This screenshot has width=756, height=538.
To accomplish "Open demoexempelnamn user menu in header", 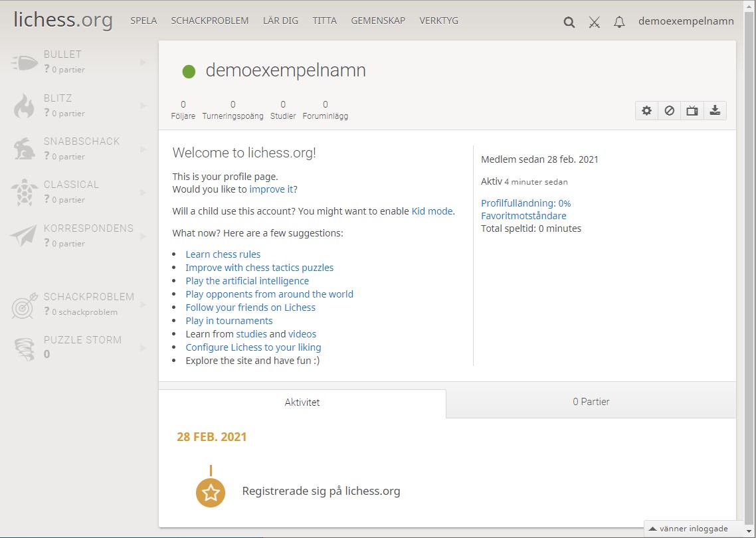I will pos(686,21).
